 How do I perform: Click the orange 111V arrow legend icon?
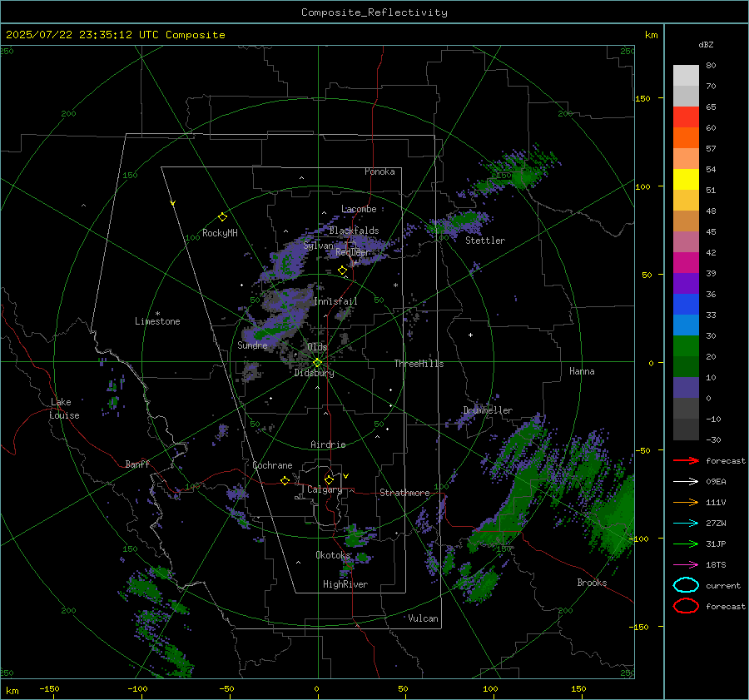[686, 502]
